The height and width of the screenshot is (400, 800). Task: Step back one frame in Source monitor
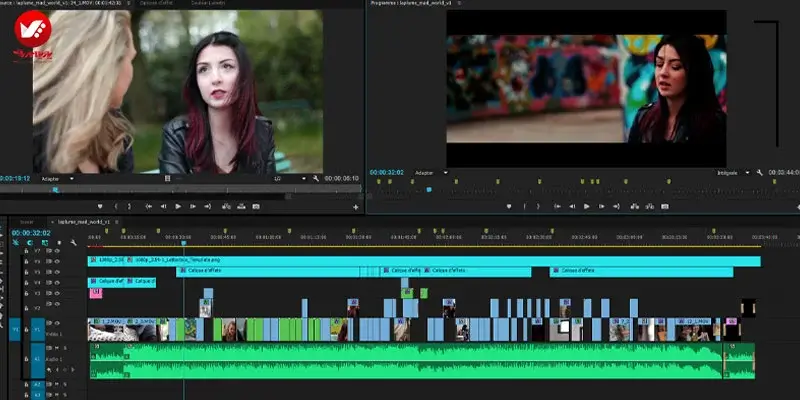(x=163, y=206)
